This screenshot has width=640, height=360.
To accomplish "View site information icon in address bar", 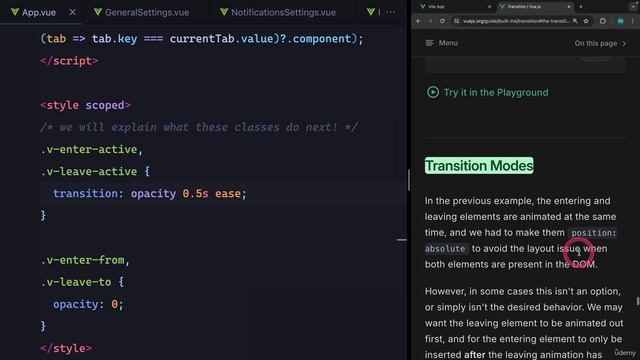I will coord(457,21).
